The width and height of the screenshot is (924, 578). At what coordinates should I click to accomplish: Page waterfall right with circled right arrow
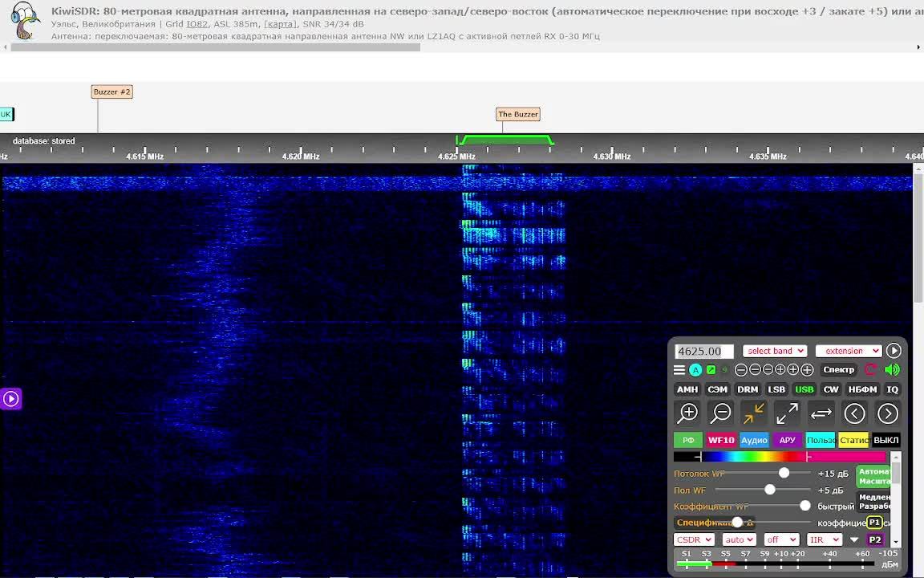click(887, 413)
